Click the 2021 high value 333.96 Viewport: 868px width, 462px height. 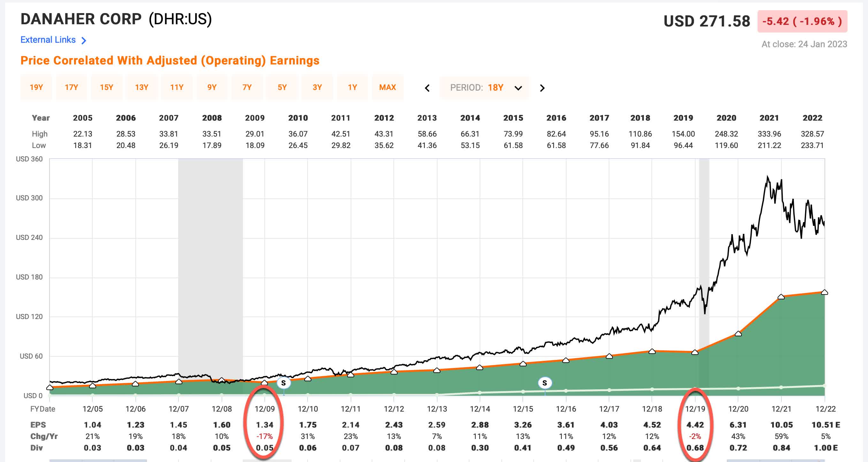[769, 134]
